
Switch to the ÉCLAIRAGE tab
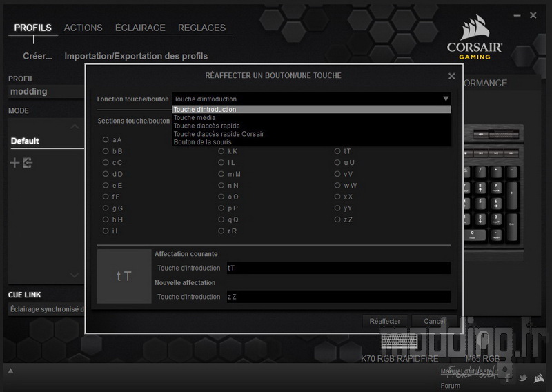(x=140, y=28)
